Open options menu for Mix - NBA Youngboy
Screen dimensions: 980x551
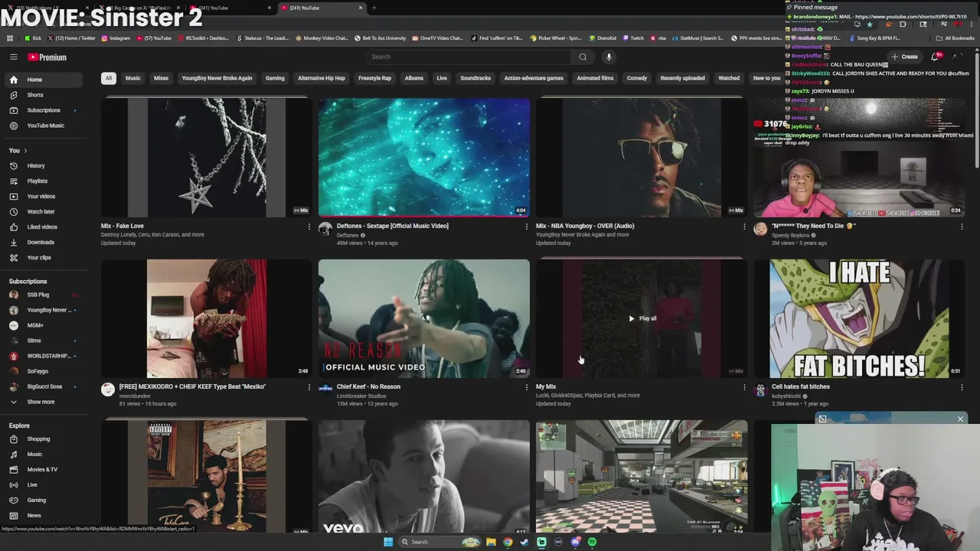(x=744, y=227)
